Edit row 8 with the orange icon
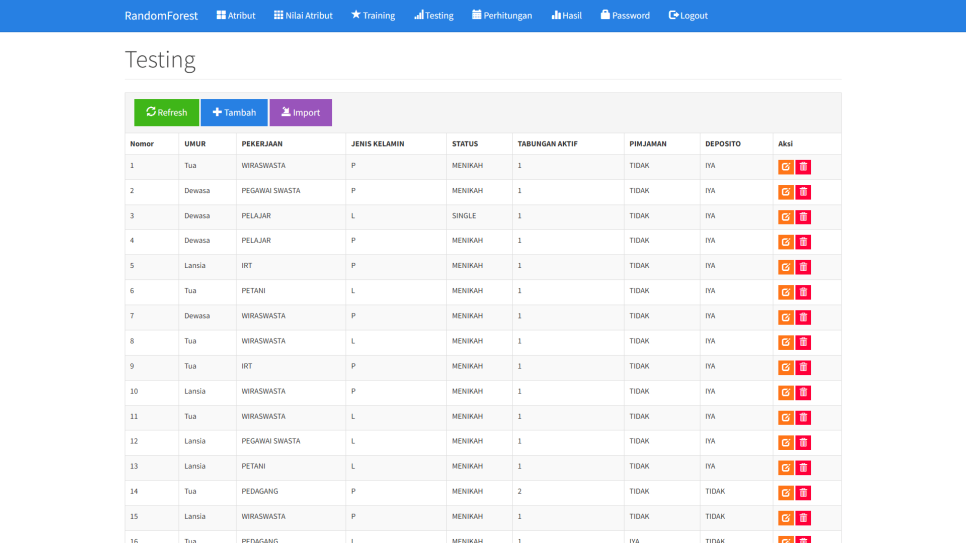The width and height of the screenshot is (966, 543). 786,342
